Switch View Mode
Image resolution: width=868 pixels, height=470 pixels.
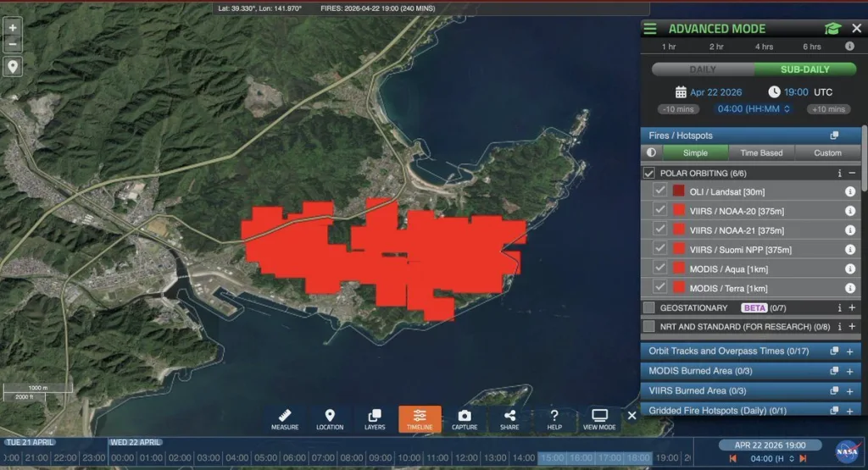[599, 418]
